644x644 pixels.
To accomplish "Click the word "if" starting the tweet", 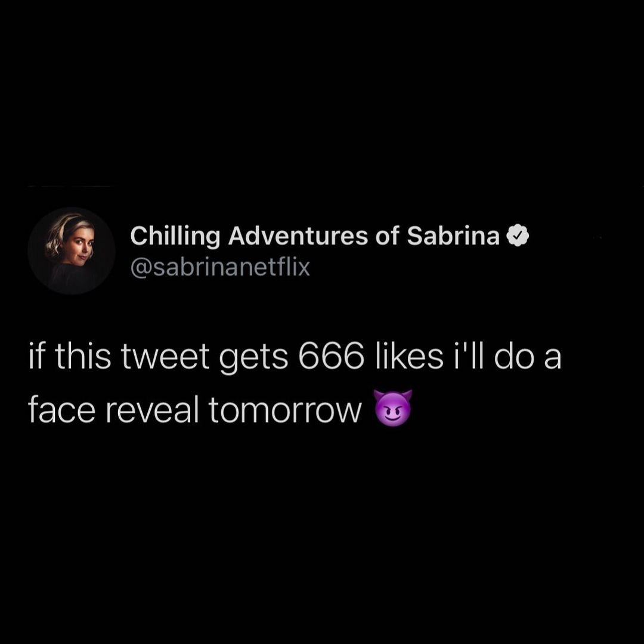I will (x=36, y=355).
